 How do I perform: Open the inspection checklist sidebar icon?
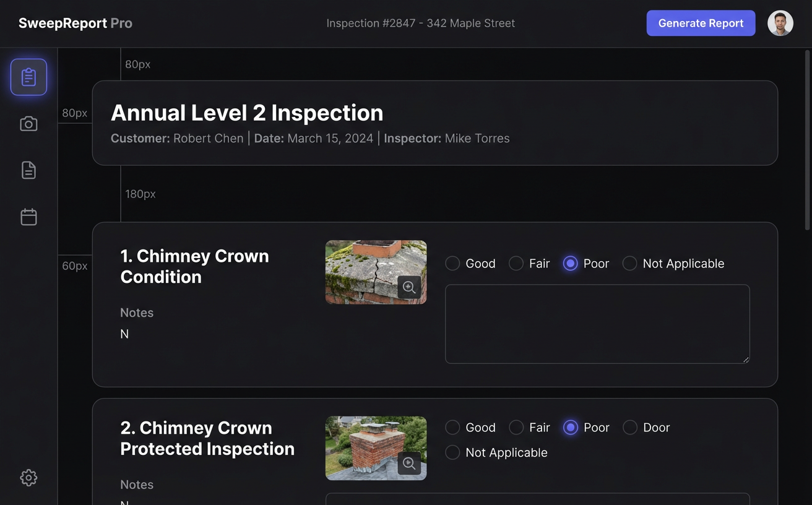(x=28, y=77)
